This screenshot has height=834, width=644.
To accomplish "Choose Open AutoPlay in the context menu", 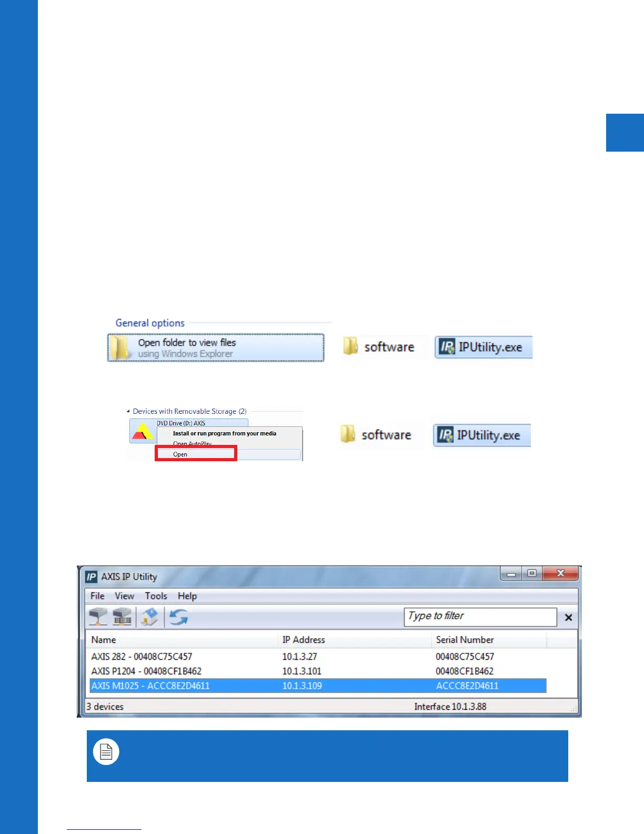I will (x=192, y=444).
